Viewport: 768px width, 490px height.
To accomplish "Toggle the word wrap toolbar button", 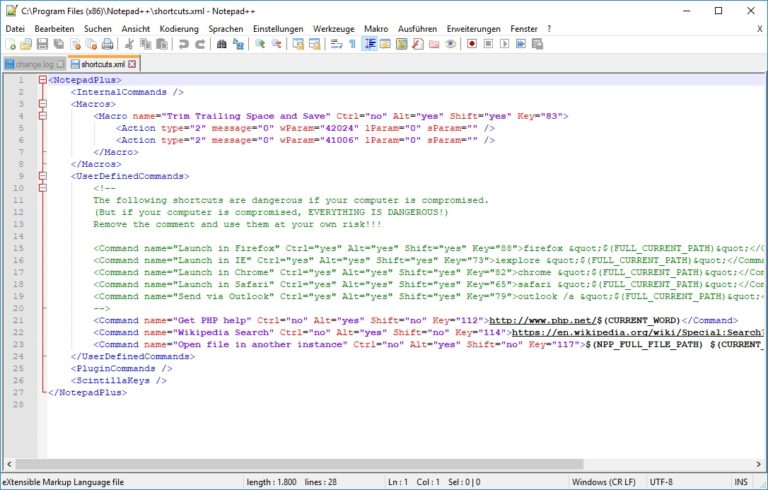I will (x=336, y=45).
